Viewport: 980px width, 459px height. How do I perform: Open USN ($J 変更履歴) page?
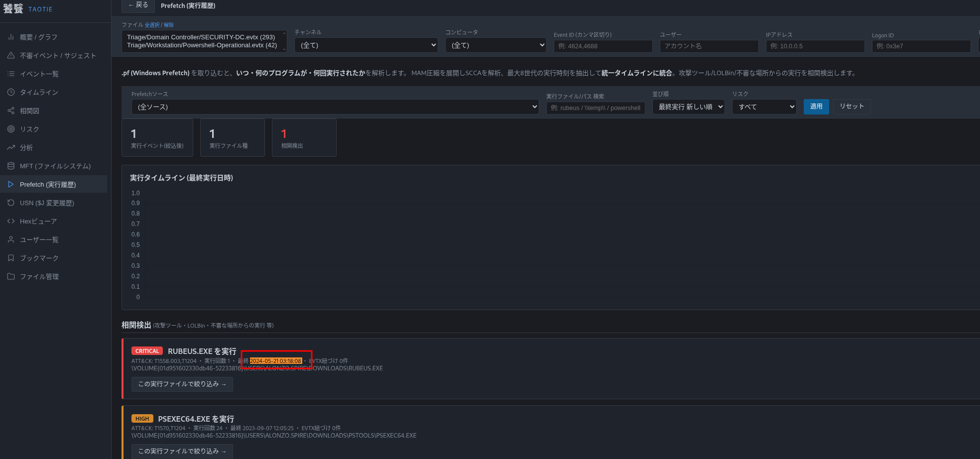point(53,203)
